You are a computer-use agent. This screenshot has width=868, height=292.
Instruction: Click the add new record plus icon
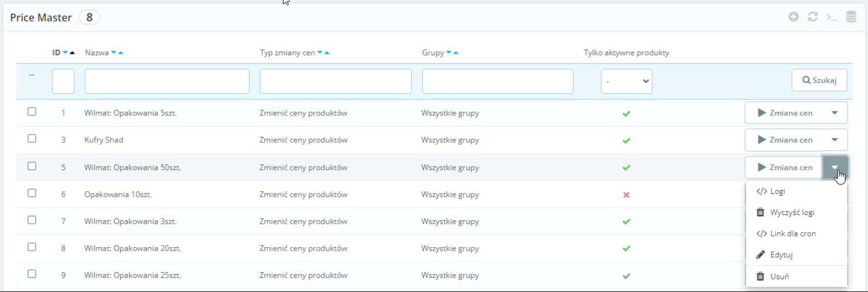pyautogui.click(x=793, y=17)
